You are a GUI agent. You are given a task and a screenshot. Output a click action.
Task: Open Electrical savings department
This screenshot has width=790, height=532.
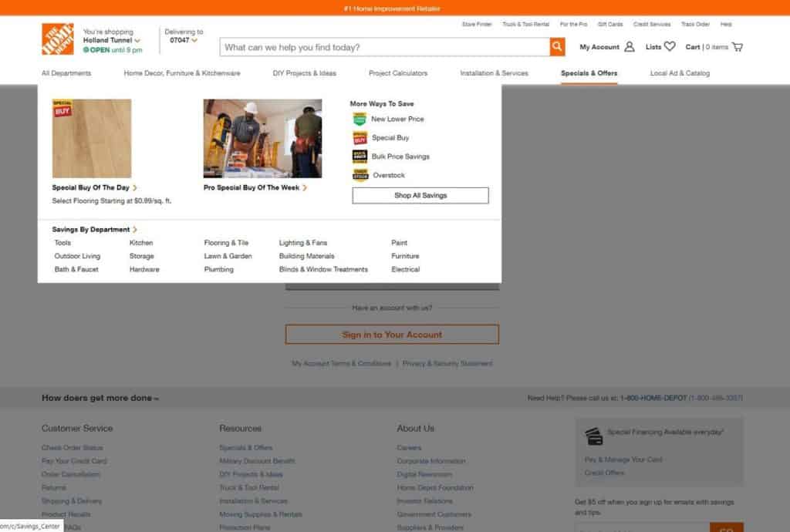pyautogui.click(x=406, y=269)
